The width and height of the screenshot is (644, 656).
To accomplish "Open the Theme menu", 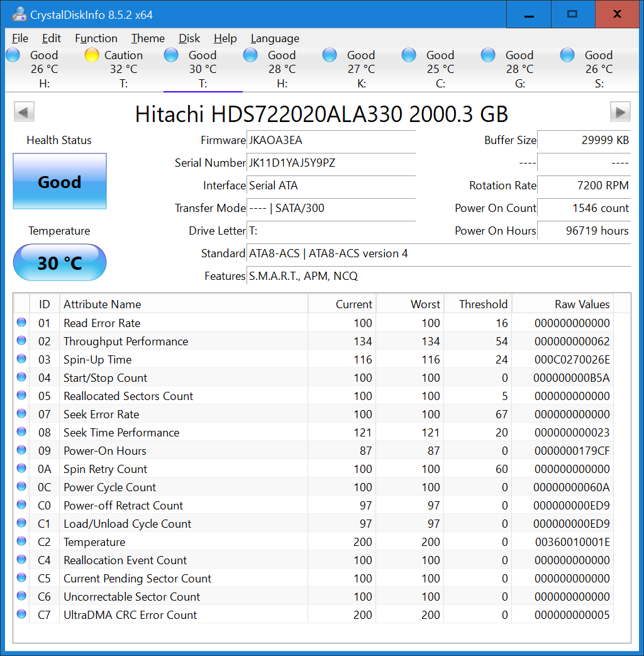I will coord(148,38).
